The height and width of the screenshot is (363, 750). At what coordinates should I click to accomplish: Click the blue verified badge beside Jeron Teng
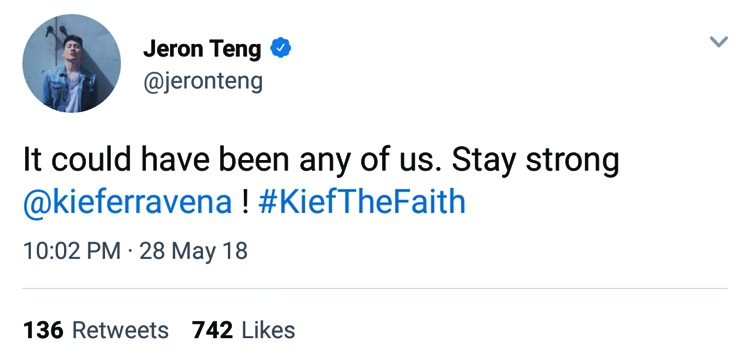[281, 48]
